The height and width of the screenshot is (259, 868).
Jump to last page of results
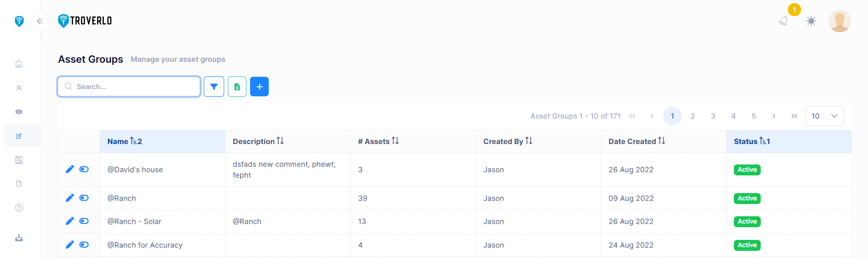pyautogui.click(x=794, y=116)
